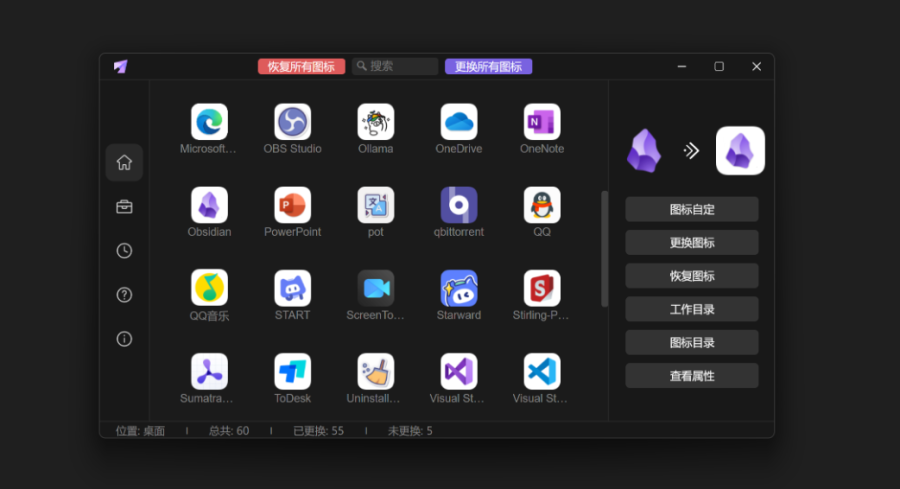The height and width of the screenshot is (489, 900).
Task: Click the 恢复图标 button
Action: click(x=692, y=276)
